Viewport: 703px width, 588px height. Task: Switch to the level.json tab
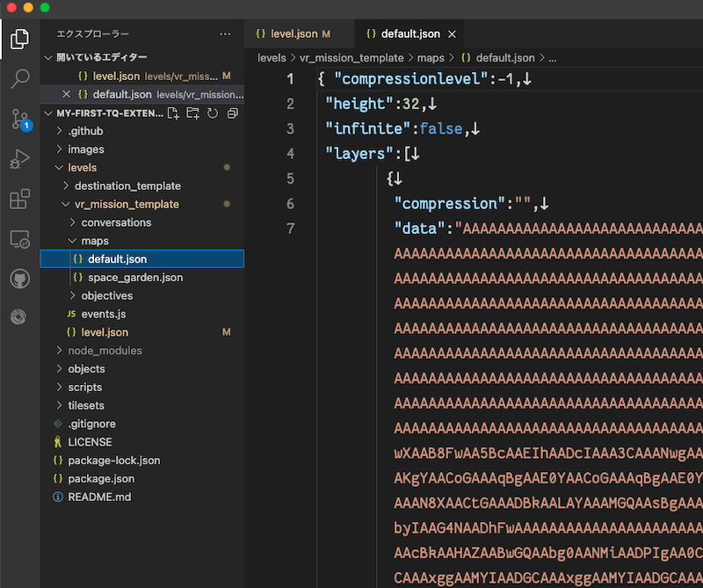tap(299, 32)
